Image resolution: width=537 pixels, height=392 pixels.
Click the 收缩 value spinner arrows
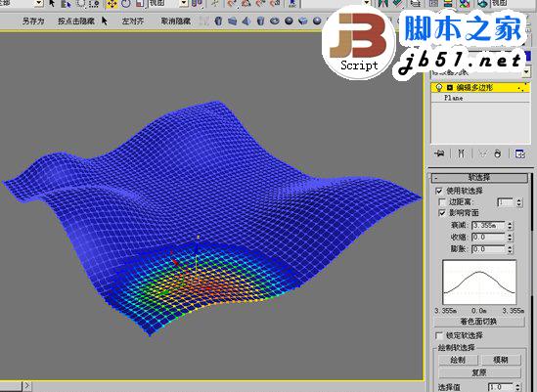pos(510,238)
